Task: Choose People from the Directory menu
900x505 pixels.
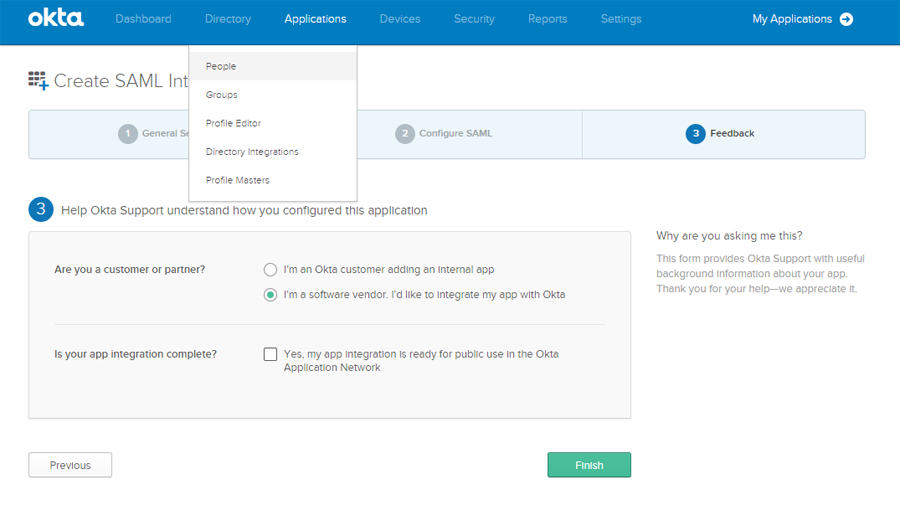Action: click(221, 67)
